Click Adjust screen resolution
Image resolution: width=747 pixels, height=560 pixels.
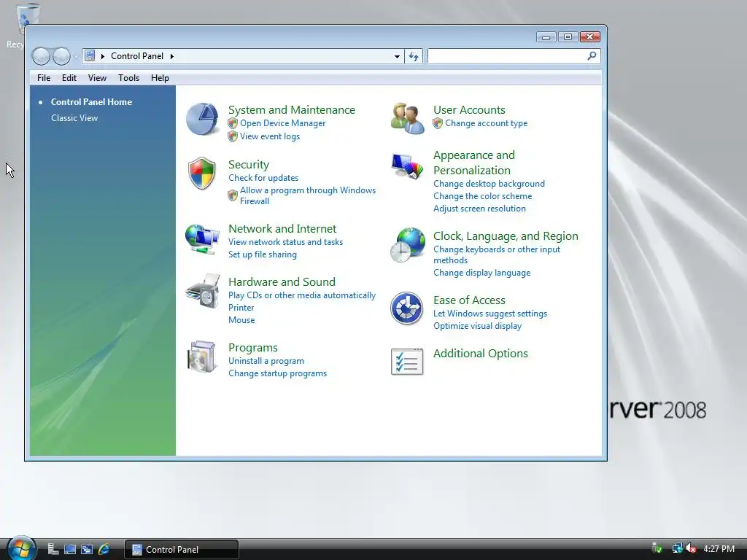[x=479, y=209]
